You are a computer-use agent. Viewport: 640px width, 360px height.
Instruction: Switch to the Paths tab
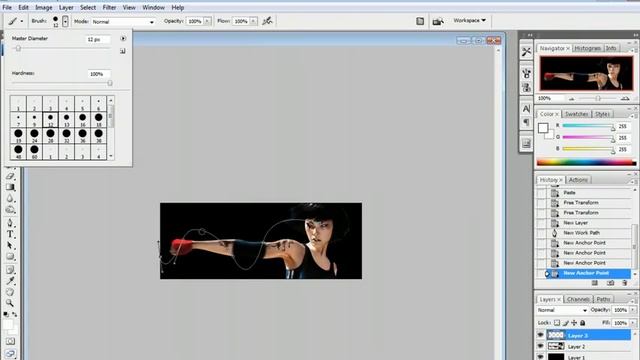603,299
